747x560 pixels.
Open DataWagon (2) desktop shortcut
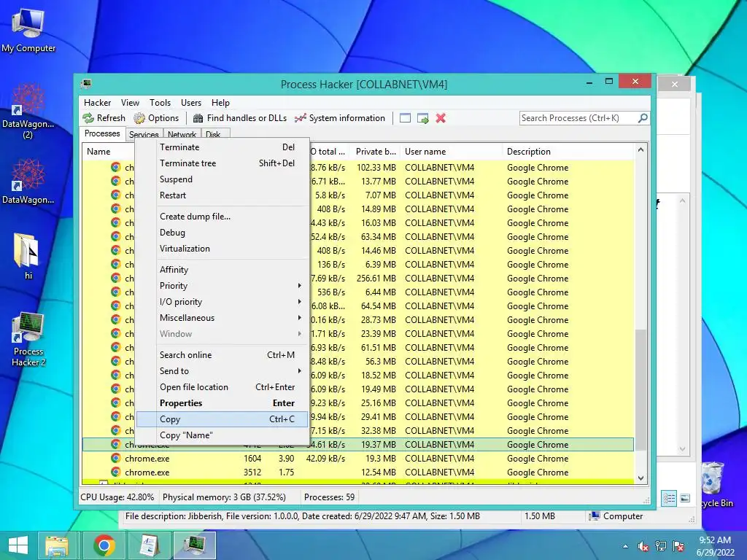pos(28,111)
